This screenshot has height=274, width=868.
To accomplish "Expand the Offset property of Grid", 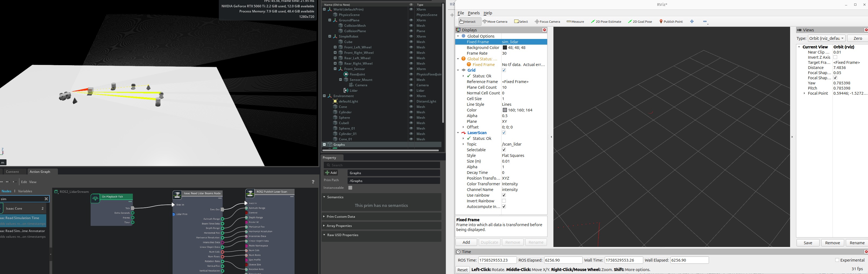I will click(463, 127).
